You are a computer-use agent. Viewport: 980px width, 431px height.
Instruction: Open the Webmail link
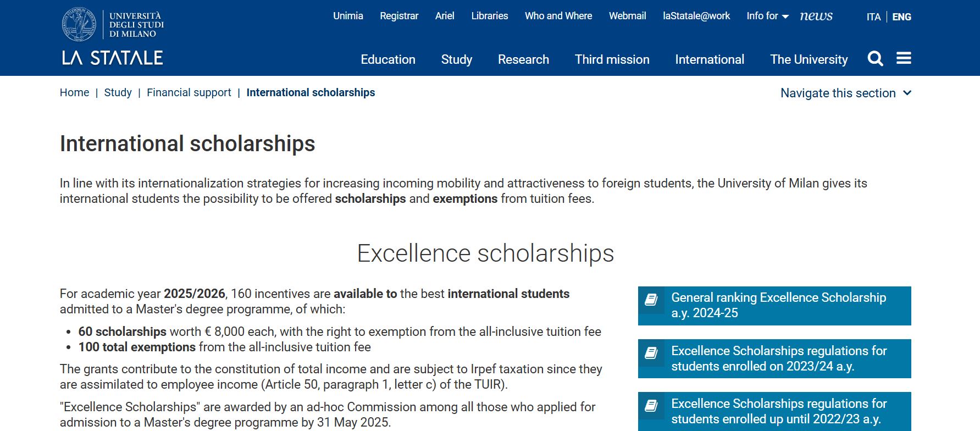pyautogui.click(x=627, y=16)
